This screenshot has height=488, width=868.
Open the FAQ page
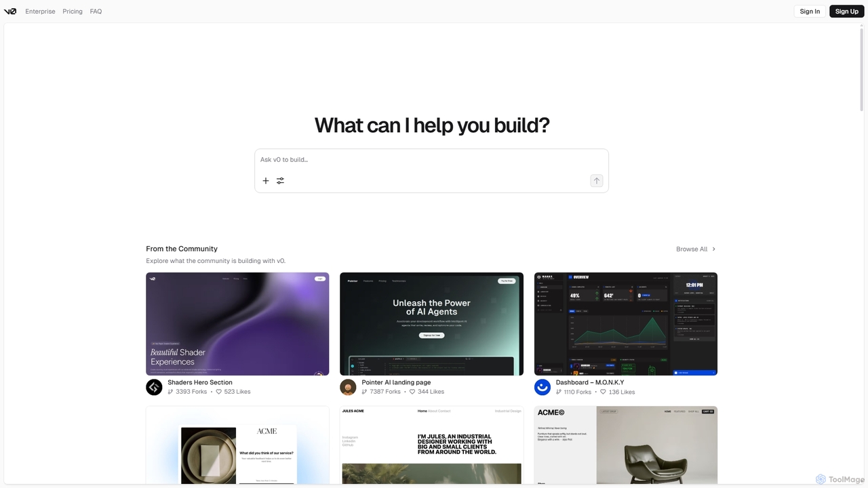point(96,12)
